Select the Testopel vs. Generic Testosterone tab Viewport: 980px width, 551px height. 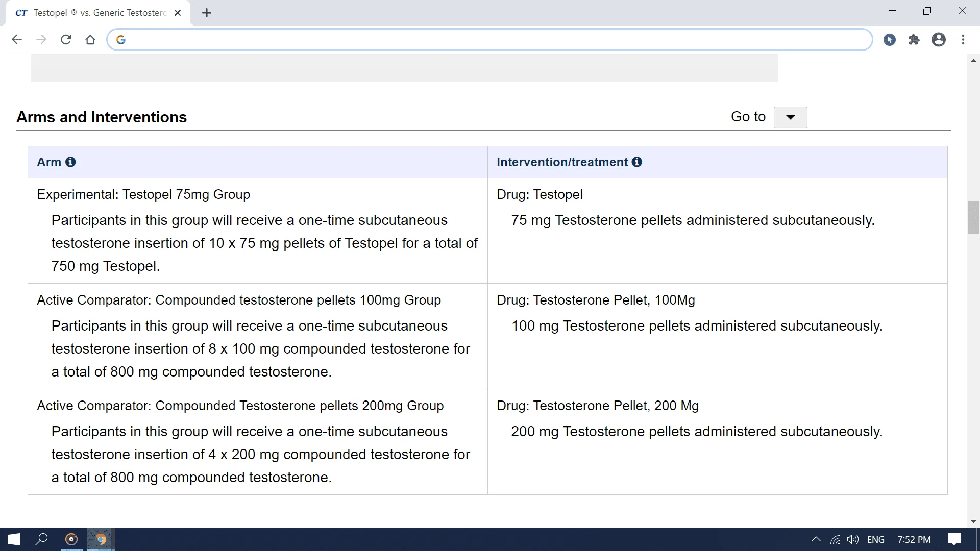click(x=97, y=13)
